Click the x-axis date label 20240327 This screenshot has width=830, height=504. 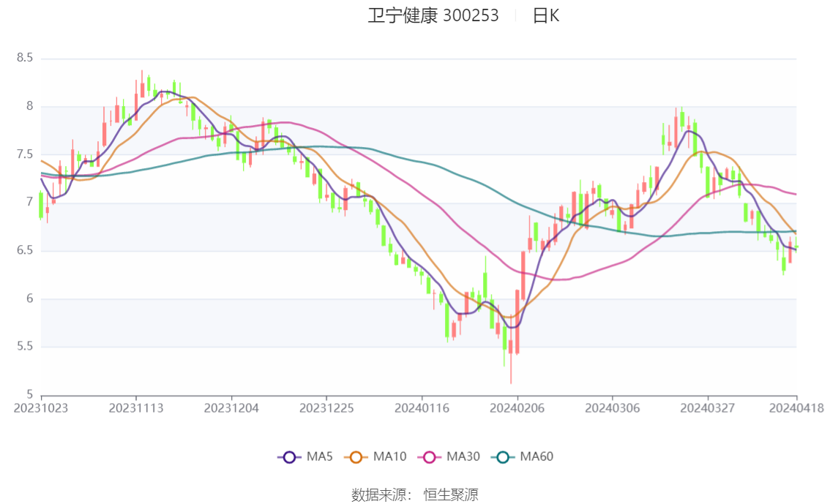tap(708, 408)
